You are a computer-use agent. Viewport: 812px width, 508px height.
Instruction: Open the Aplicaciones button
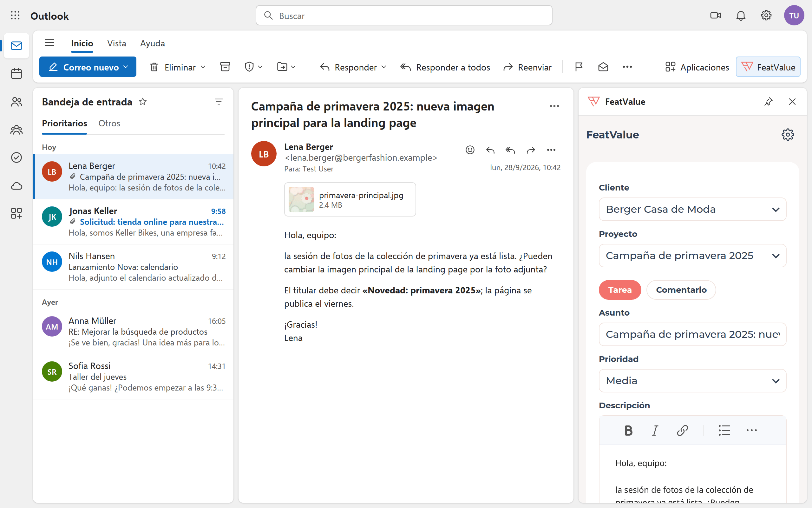[697, 67]
